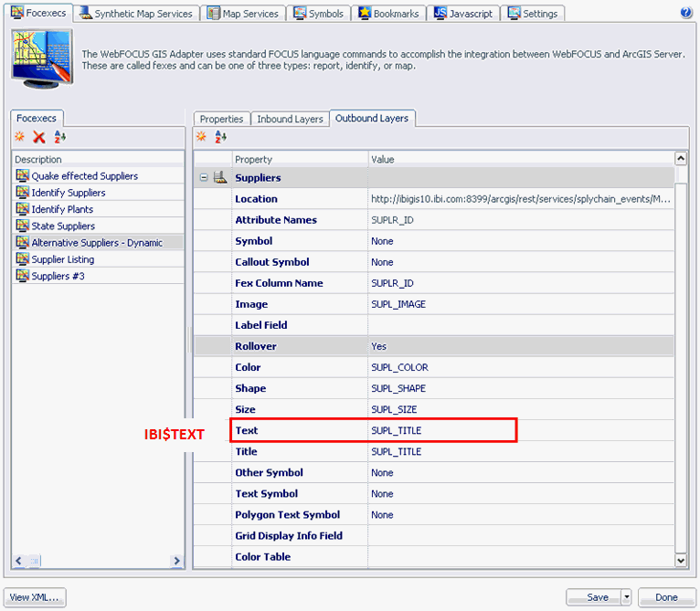Open the Settings tab
This screenshot has width=700, height=611.
coord(533,14)
